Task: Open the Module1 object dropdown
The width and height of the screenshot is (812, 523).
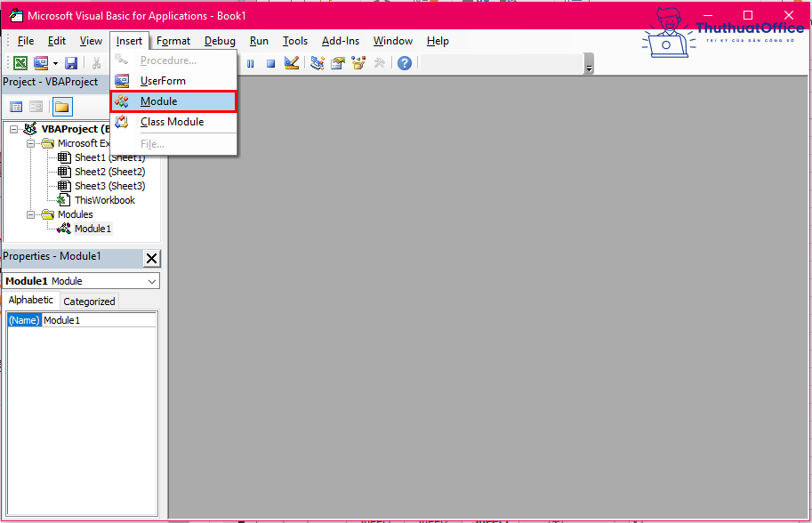Action: (151, 280)
